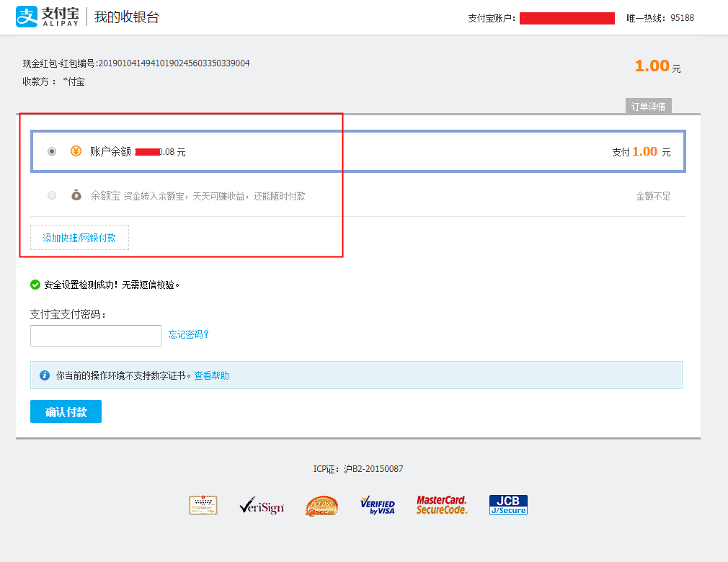Click the orange yuan coin icon

pos(76,151)
